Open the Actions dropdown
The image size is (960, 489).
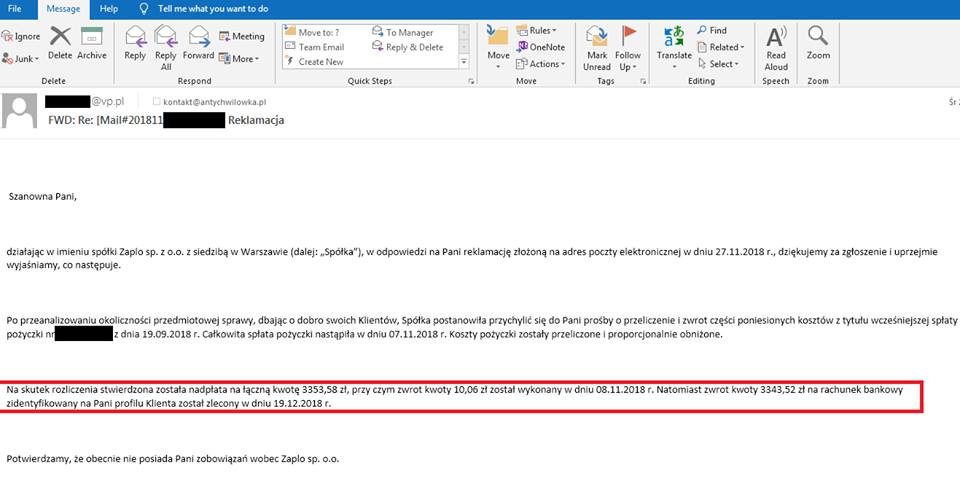tap(541, 64)
